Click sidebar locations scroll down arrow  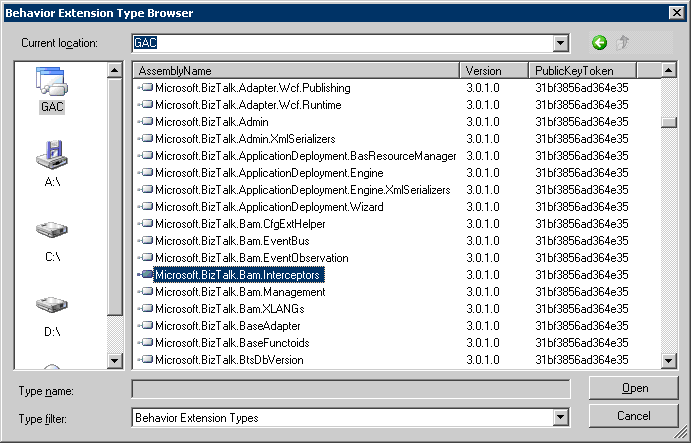pyautogui.click(x=115, y=361)
